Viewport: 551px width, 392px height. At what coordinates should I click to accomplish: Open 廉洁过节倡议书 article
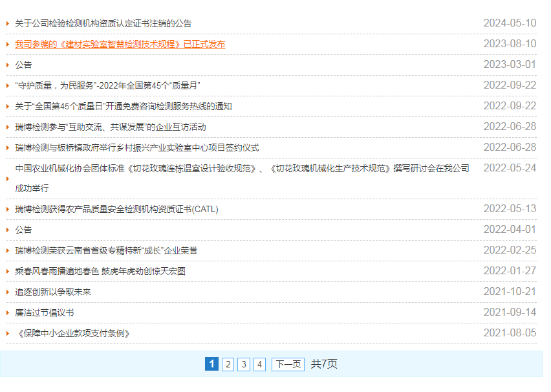coord(45,312)
